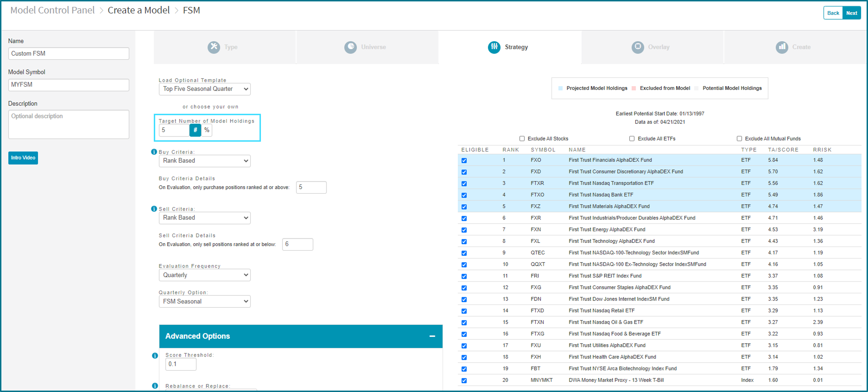
Task: Open info tooltip for Buy Criteria
Action: pyautogui.click(x=154, y=152)
